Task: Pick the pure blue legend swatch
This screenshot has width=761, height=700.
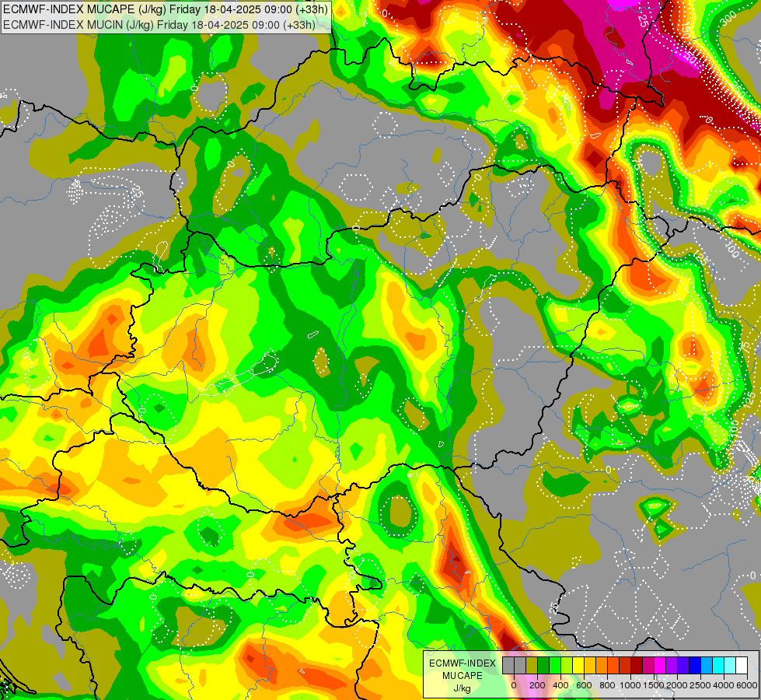Action: [696, 666]
